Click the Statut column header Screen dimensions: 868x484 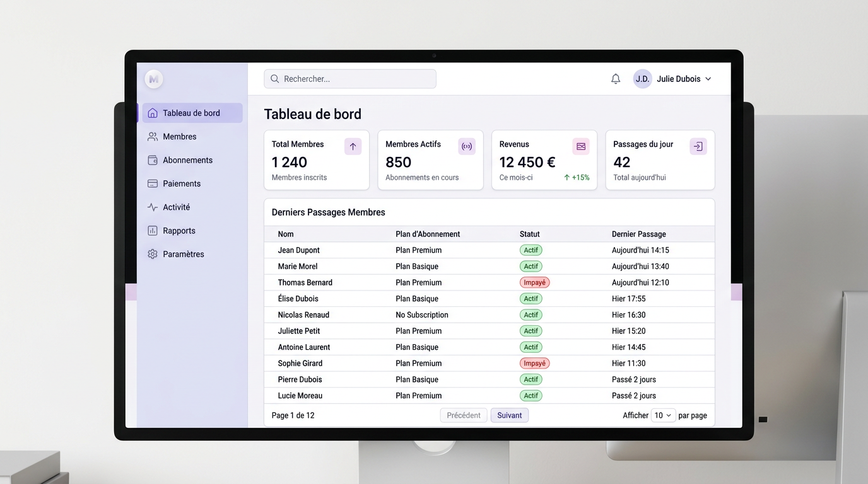tap(530, 234)
